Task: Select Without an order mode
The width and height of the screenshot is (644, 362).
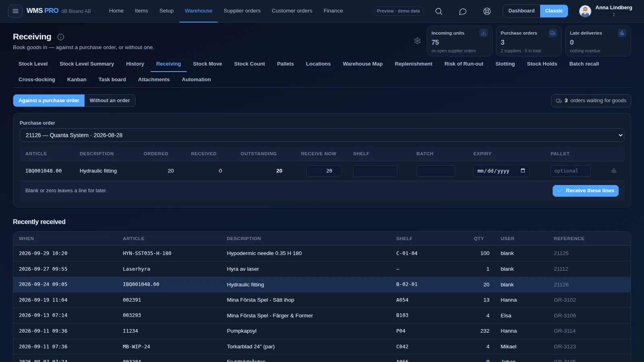Action: tap(109, 101)
